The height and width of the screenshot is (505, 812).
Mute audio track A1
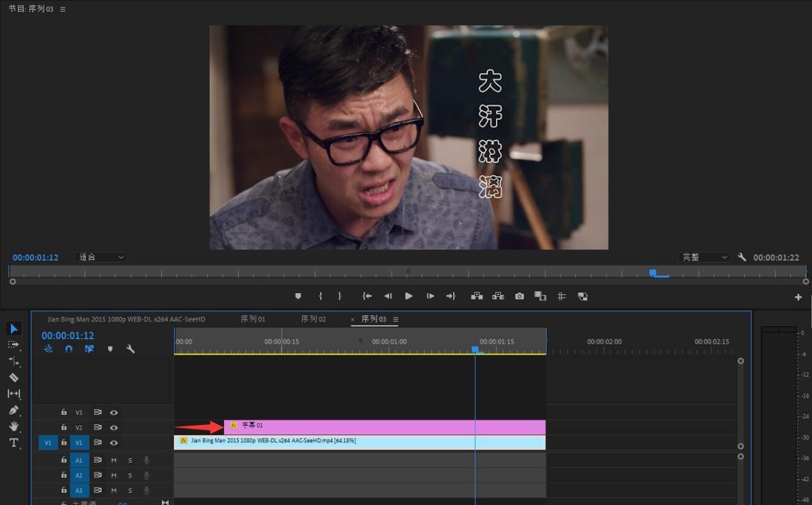click(114, 460)
